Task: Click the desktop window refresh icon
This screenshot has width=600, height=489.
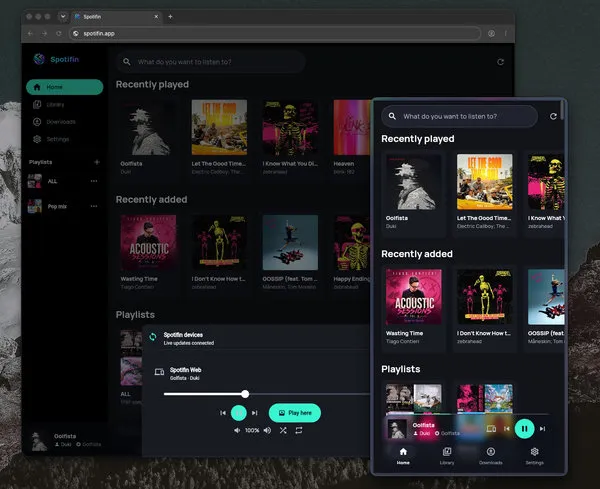Action: (500, 62)
